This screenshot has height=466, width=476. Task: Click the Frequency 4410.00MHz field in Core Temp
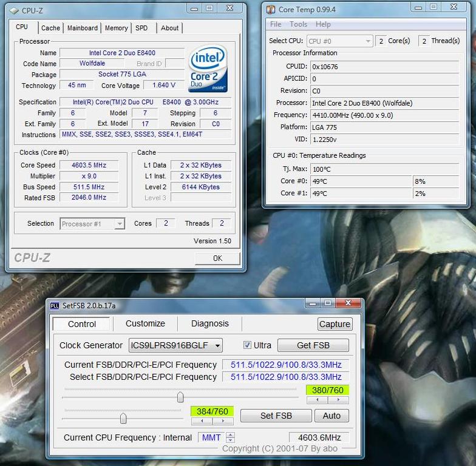(384, 115)
